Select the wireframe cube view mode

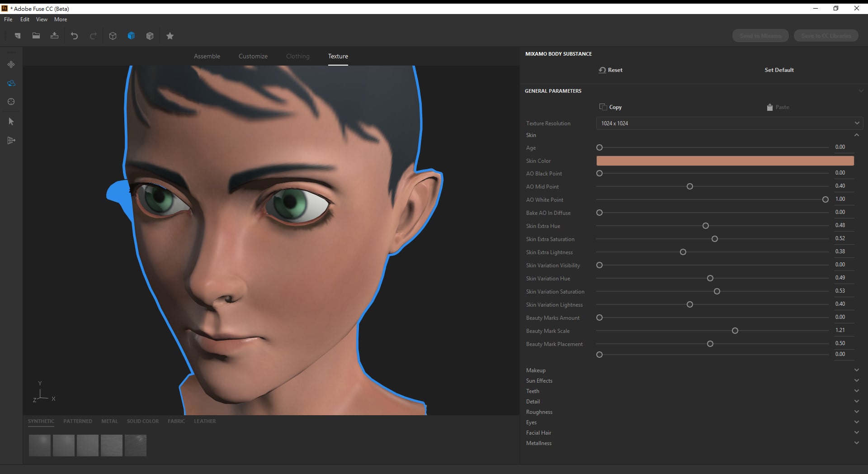point(113,36)
